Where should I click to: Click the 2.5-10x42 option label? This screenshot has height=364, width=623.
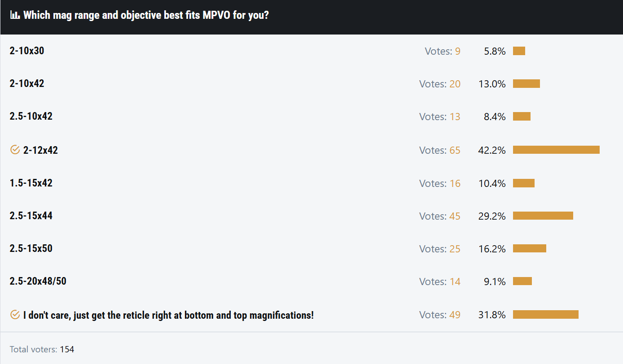[31, 117]
